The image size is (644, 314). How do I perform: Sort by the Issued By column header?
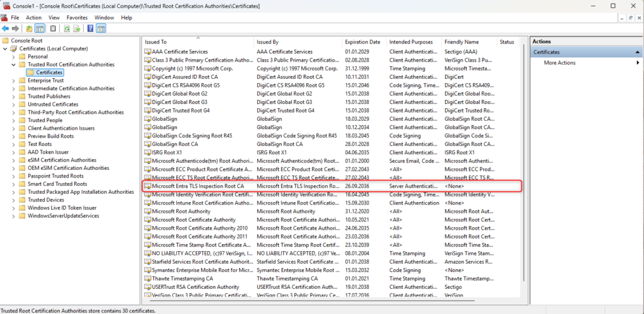(298, 42)
